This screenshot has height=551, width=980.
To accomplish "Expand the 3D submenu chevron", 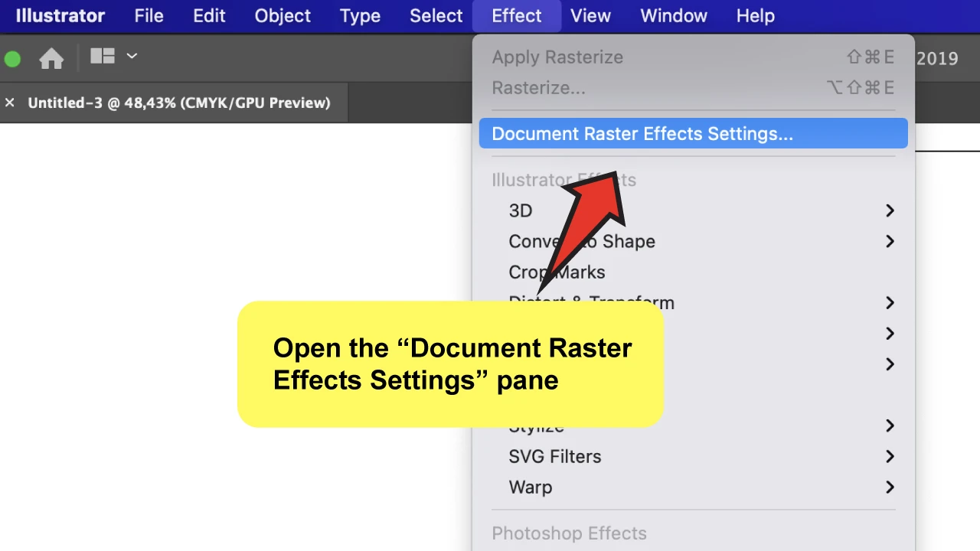I will (890, 210).
